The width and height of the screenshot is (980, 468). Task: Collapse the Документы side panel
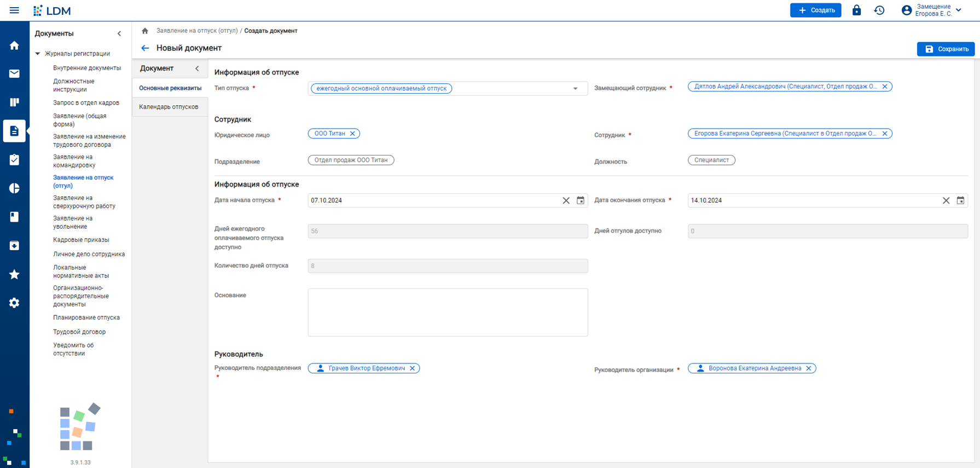click(x=119, y=33)
